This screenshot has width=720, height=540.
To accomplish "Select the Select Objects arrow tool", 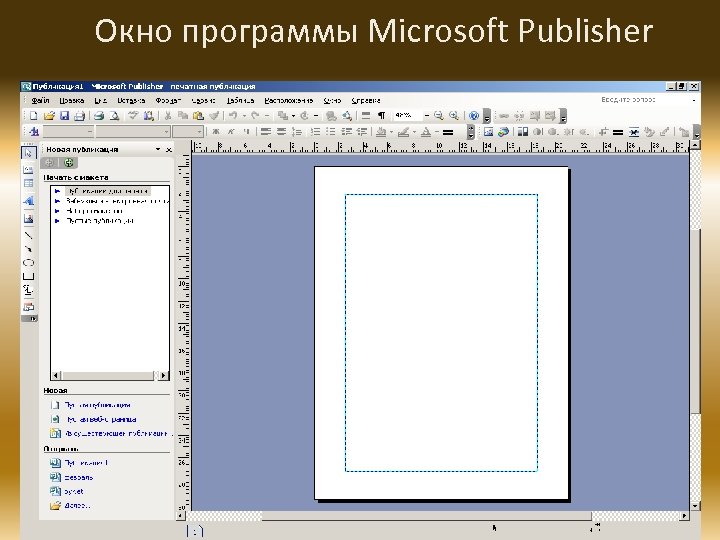I will click(x=28, y=153).
